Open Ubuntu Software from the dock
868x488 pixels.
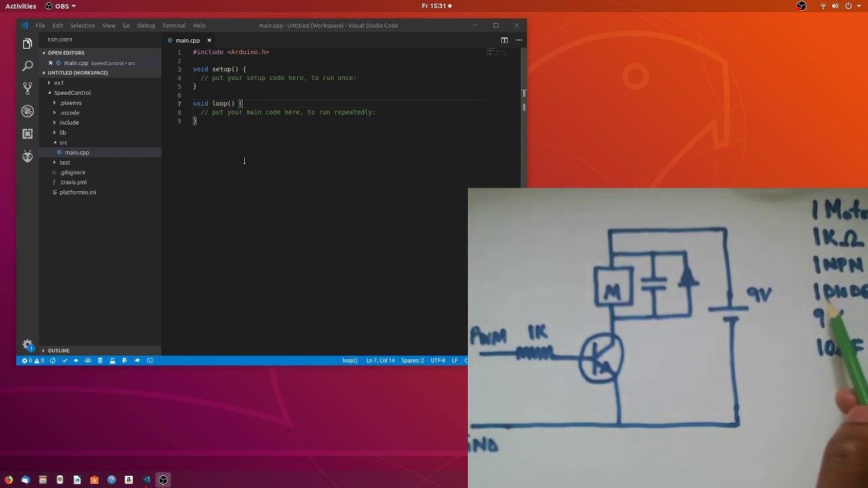pos(94,480)
